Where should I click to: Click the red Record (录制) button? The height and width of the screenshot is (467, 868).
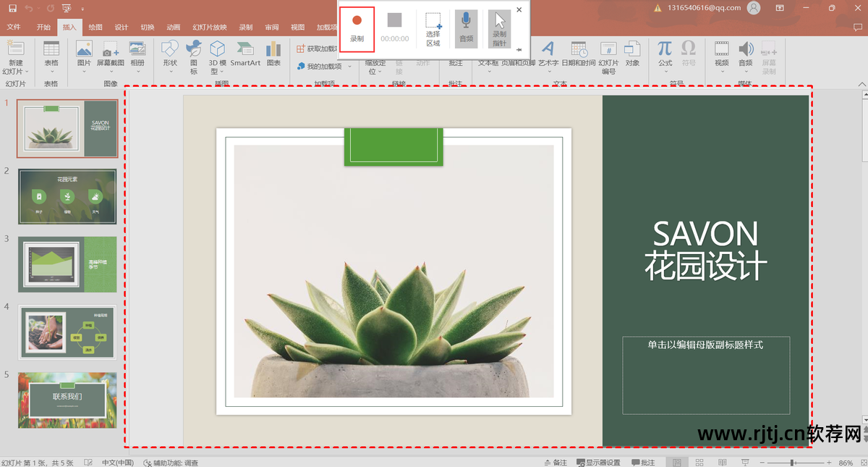click(357, 28)
